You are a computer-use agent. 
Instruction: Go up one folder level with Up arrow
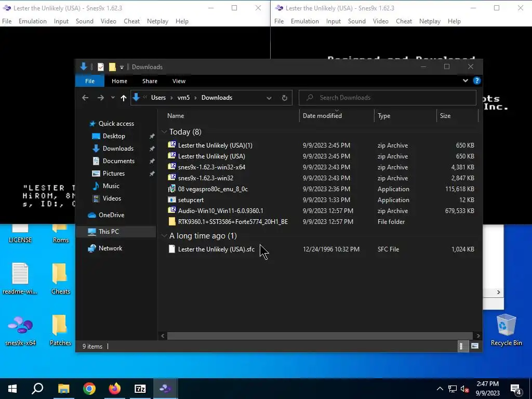[x=124, y=98]
